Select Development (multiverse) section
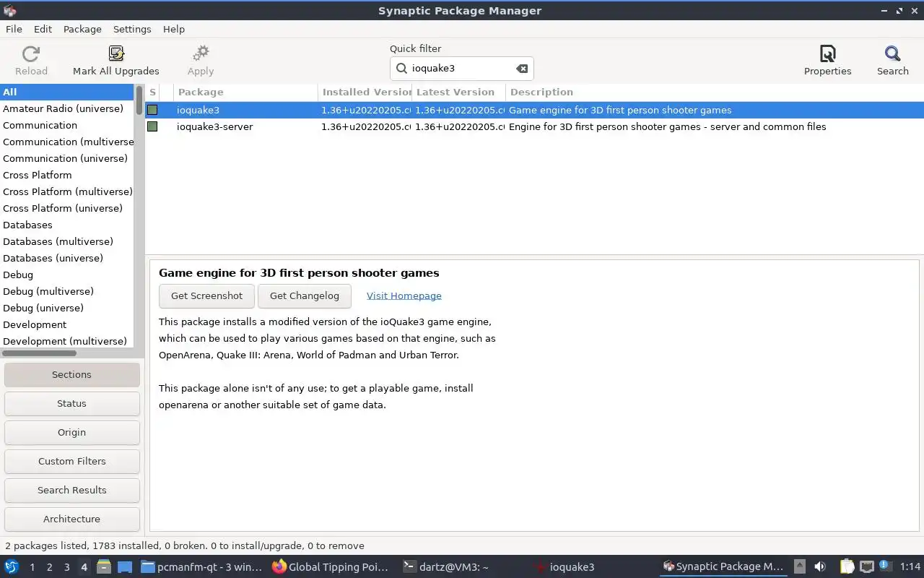This screenshot has height=578, width=924. click(x=67, y=341)
